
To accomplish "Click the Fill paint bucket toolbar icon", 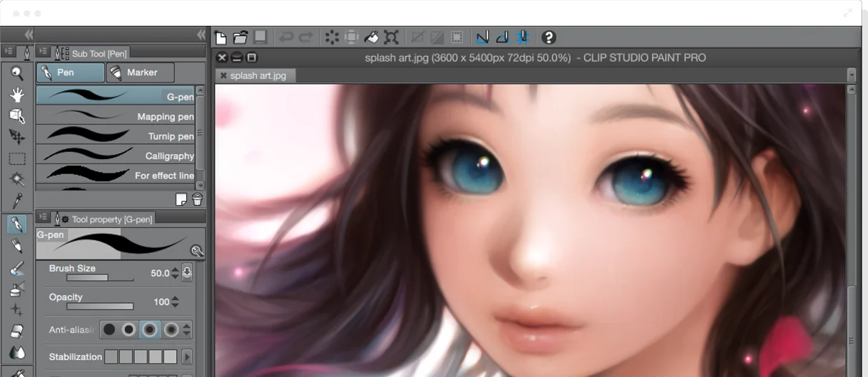I will pos(371,37).
